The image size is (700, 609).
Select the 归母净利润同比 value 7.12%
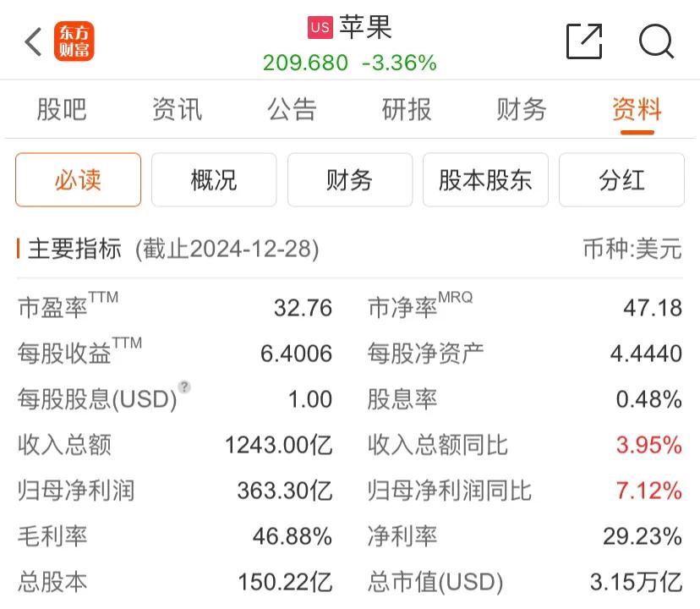pos(649,491)
